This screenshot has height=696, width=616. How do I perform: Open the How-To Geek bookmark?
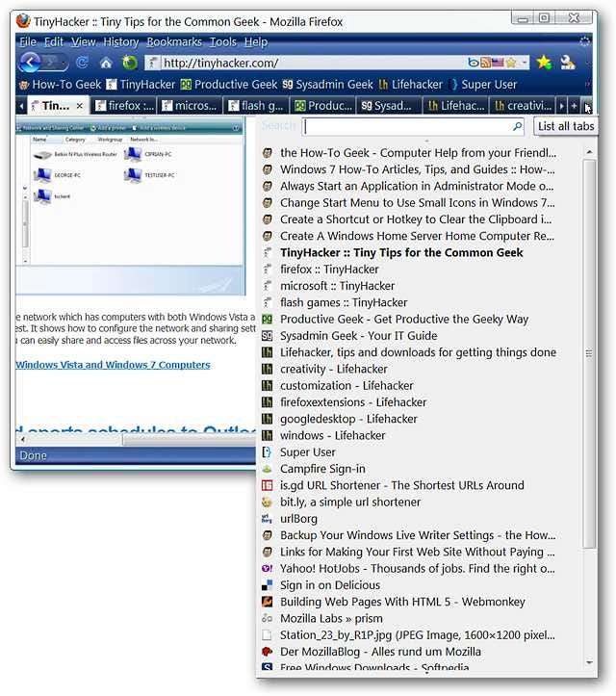tap(61, 85)
